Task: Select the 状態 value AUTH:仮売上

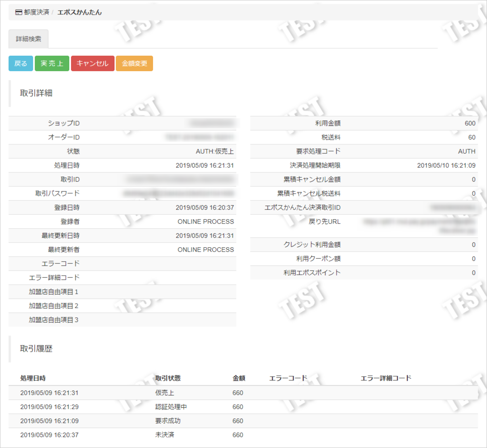Action: [x=215, y=151]
